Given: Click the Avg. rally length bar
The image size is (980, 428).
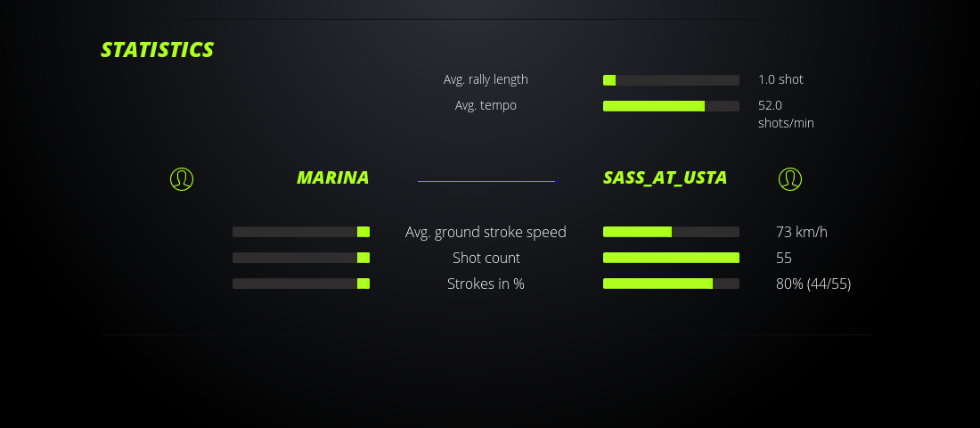Looking at the screenshot, I should (671, 80).
